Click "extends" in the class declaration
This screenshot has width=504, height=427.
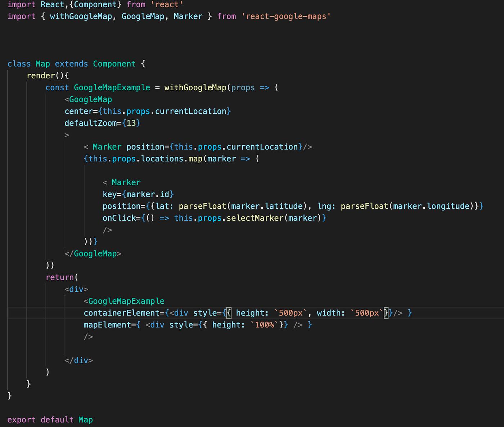coord(71,64)
